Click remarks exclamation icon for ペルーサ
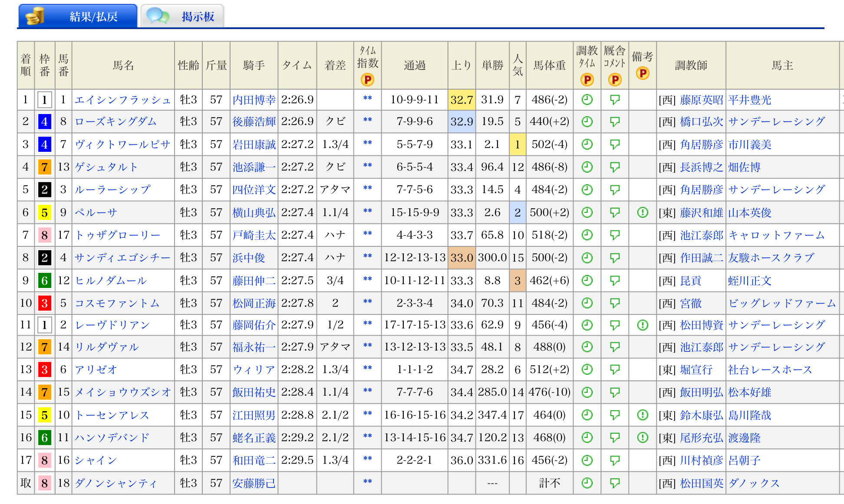Screen dimensions: 844x504 coord(643,212)
